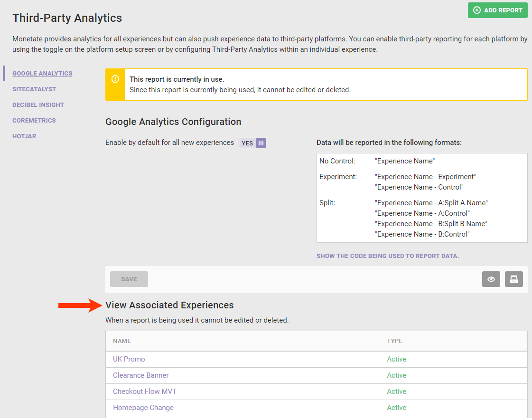Screen dimensions: 532x420
Task: Open the Checkout Flow MVT experience
Action: coord(145,391)
